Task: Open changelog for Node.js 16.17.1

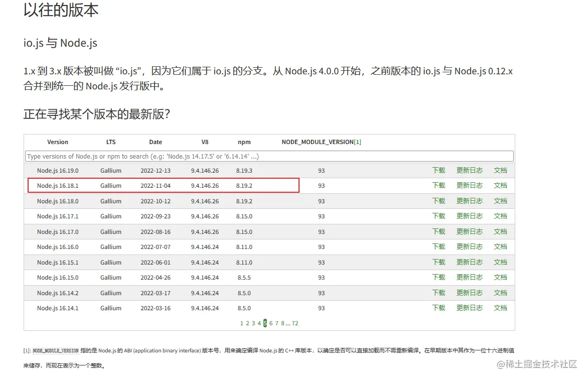Action: 469,216
